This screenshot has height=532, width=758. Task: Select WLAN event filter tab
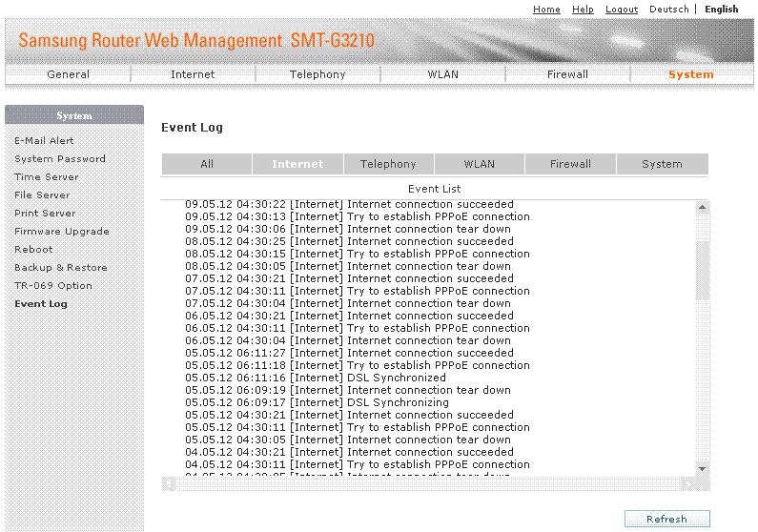tap(480, 164)
